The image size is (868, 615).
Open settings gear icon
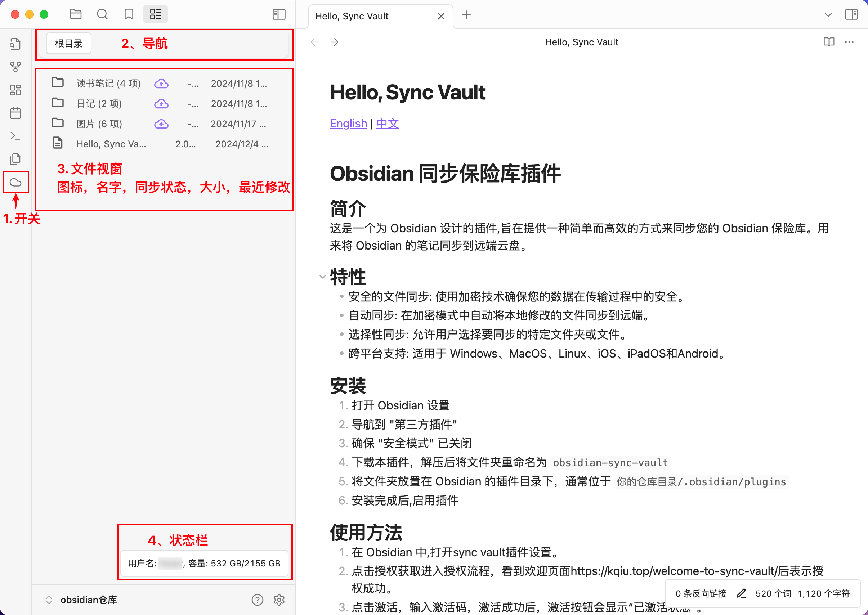[279, 600]
